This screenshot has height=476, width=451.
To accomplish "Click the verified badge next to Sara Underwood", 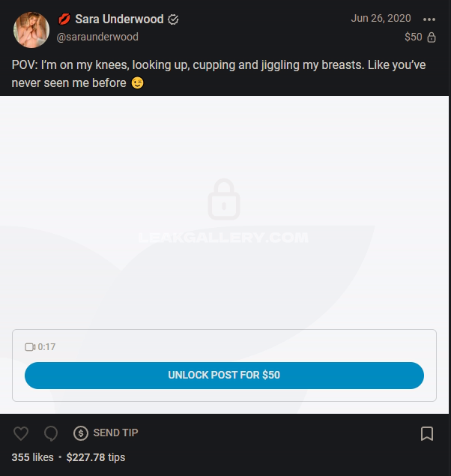I will (173, 19).
